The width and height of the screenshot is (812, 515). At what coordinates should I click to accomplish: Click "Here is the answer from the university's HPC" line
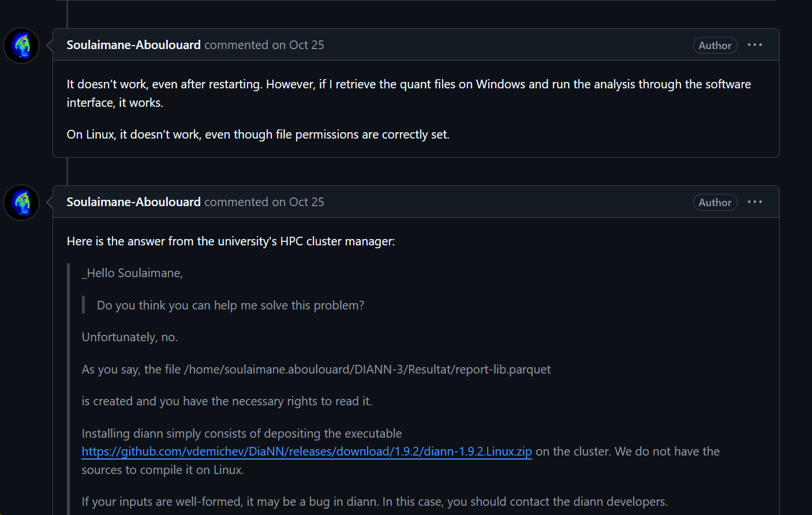[230, 241]
